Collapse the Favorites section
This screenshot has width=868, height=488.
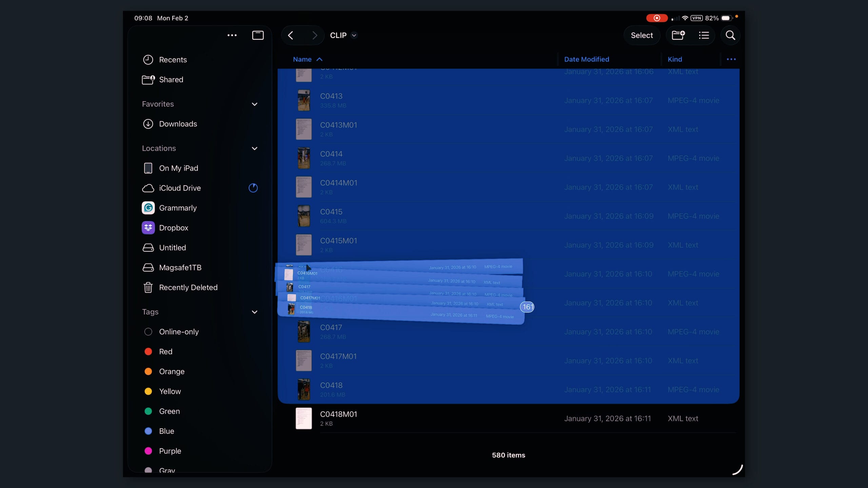[x=254, y=104]
